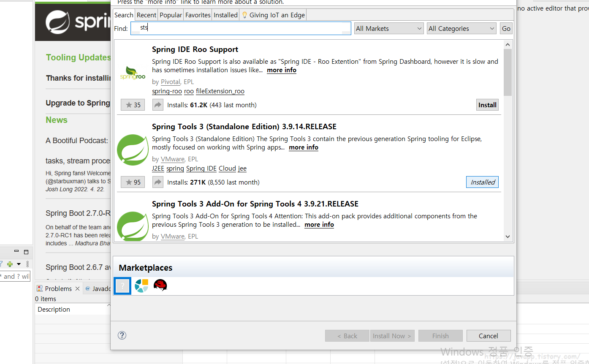Click the News heading in the dashboard
This screenshot has width=589, height=364.
pyautogui.click(x=57, y=120)
